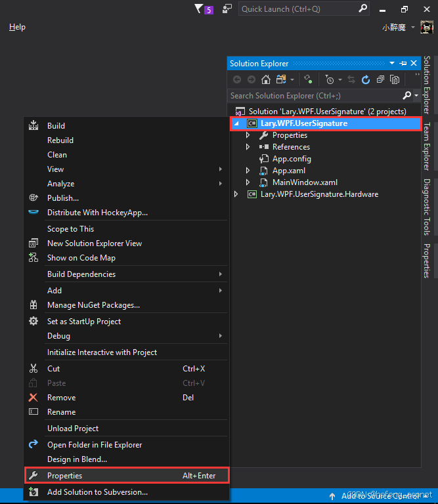Viewport: 438px width, 504px height.
Task: Click the Solution Explorer Back arrow
Action: (x=237, y=79)
